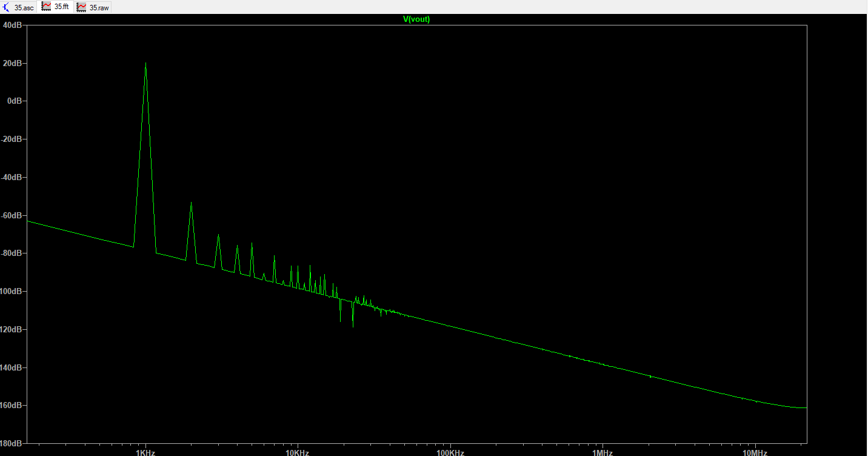Click the -20dB axis label
The width and height of the screenshot is (868, 456).
coord(12,139)
